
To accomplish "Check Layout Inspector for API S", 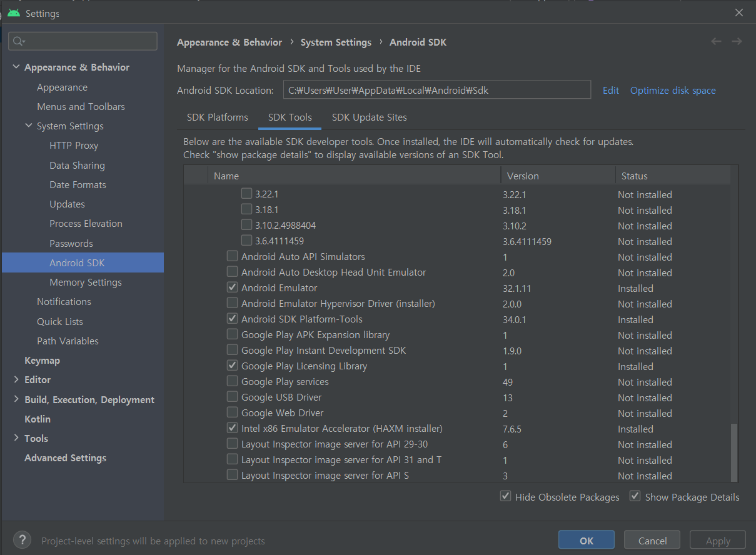I will 232,475.
